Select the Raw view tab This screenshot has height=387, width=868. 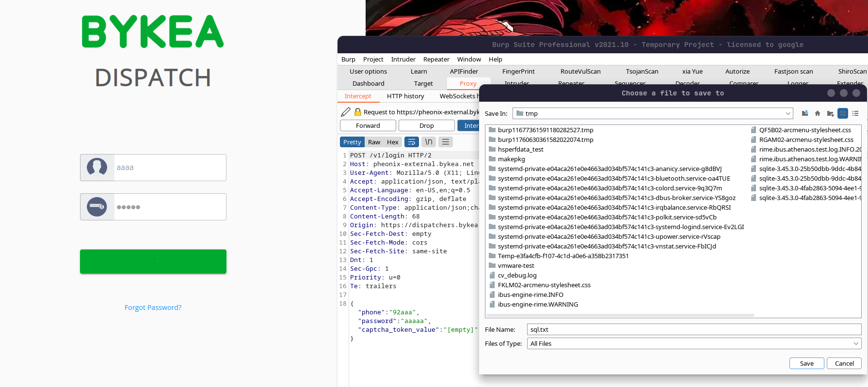point(374,142)
